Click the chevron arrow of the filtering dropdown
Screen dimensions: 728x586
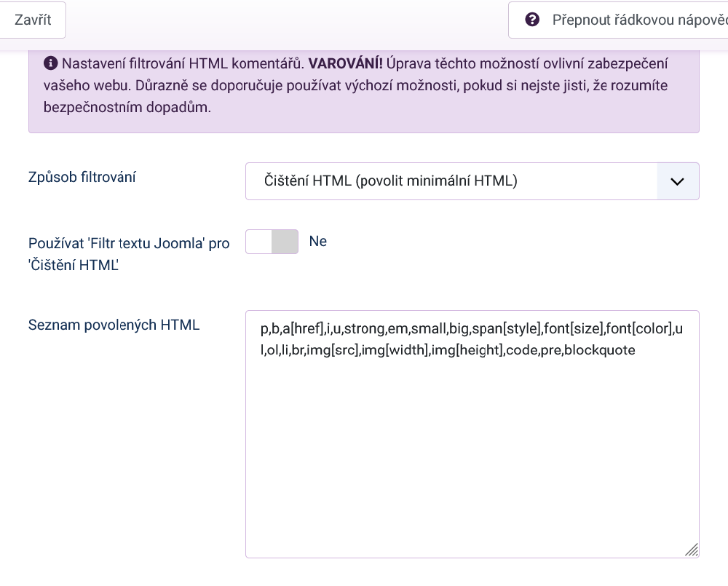point(677,181)
